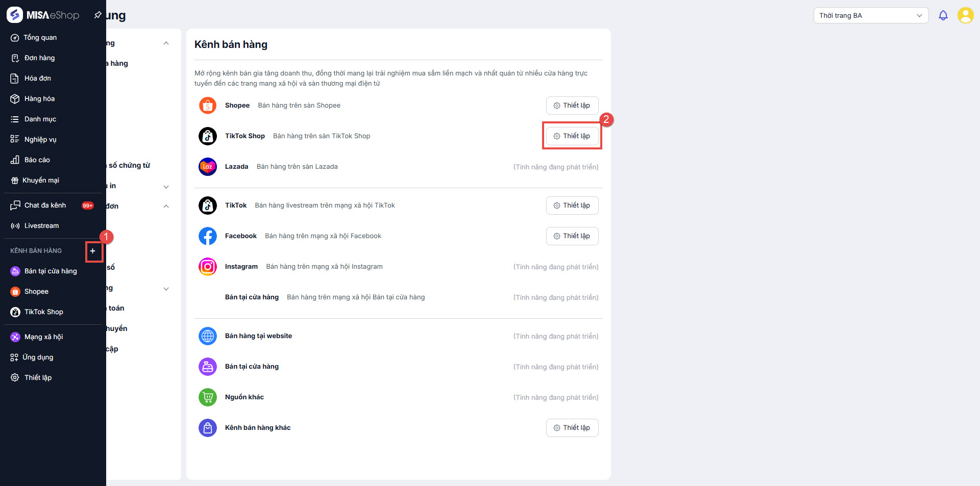Viewport: 980px width, 486px height.
Task: Collapse the top settings section chevron
Action: click(x=166, y=43)
